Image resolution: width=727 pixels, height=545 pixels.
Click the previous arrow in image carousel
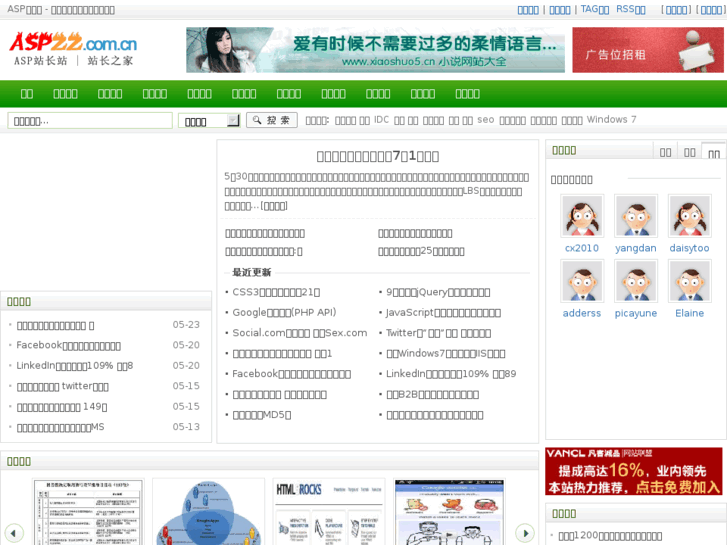click(13, 533)
